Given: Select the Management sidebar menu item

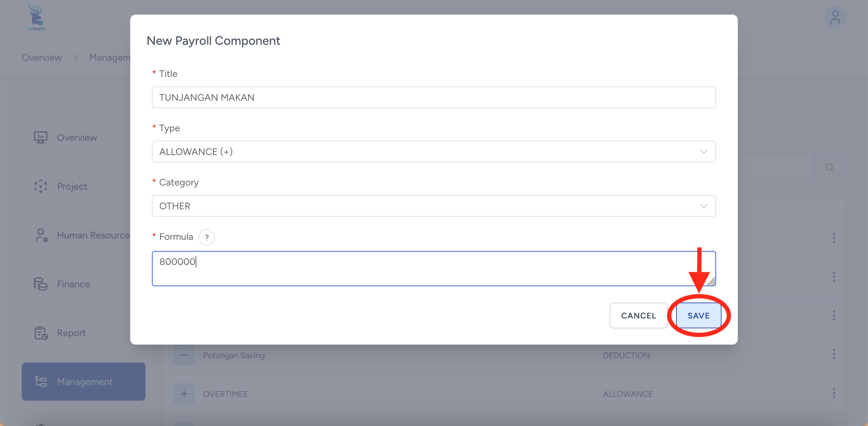Looking at the screenshot, I should point(83,382).
